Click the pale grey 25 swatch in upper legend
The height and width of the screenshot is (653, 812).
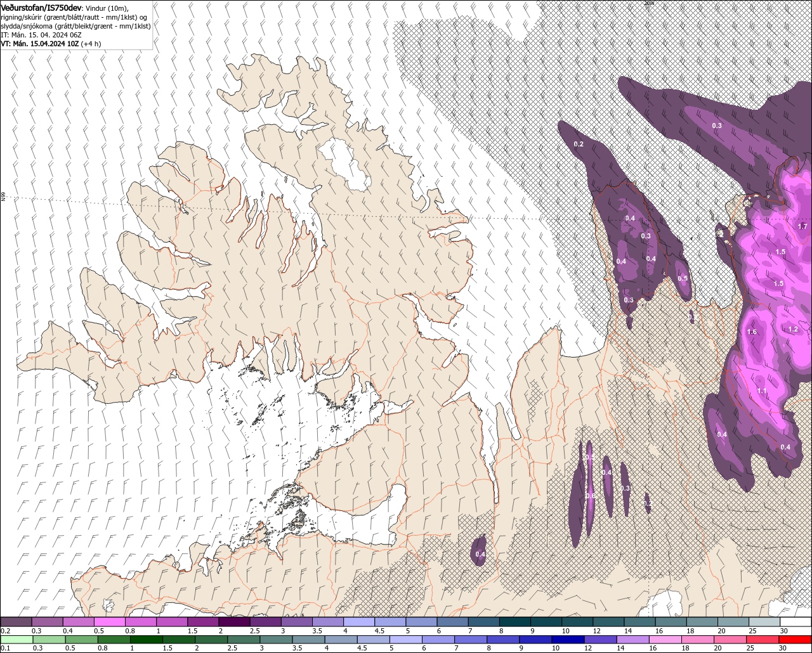pos(764,622)
